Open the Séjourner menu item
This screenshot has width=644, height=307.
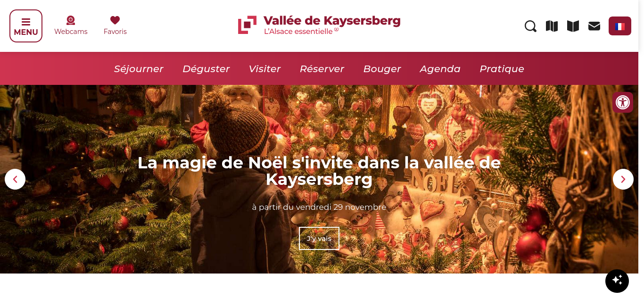[x=139, y=69]
